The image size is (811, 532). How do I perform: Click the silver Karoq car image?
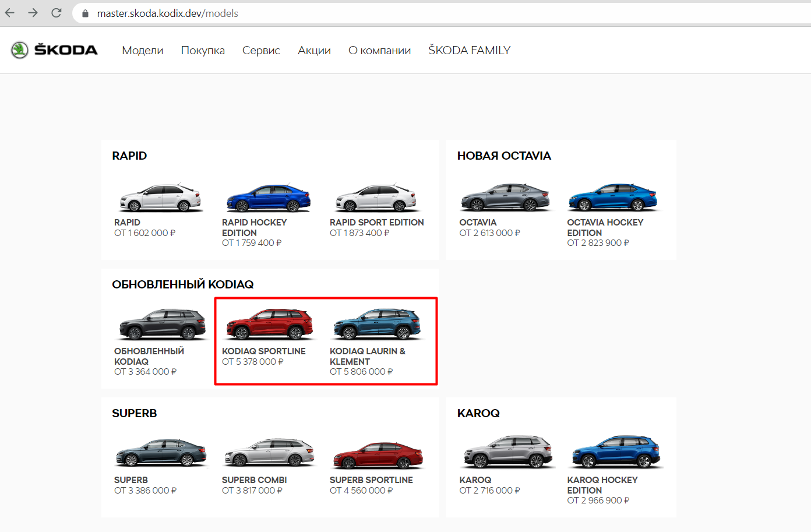pyautogui.click(x=508, y=451)
